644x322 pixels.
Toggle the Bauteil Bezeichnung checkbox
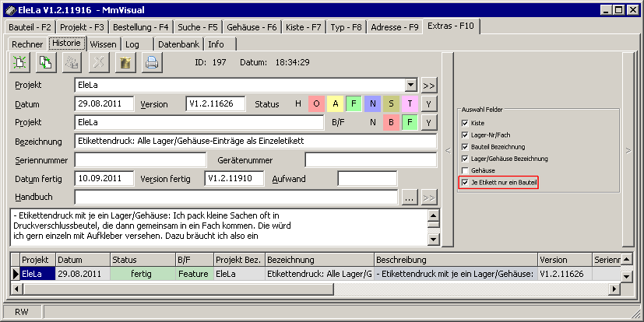pos(465,147)
